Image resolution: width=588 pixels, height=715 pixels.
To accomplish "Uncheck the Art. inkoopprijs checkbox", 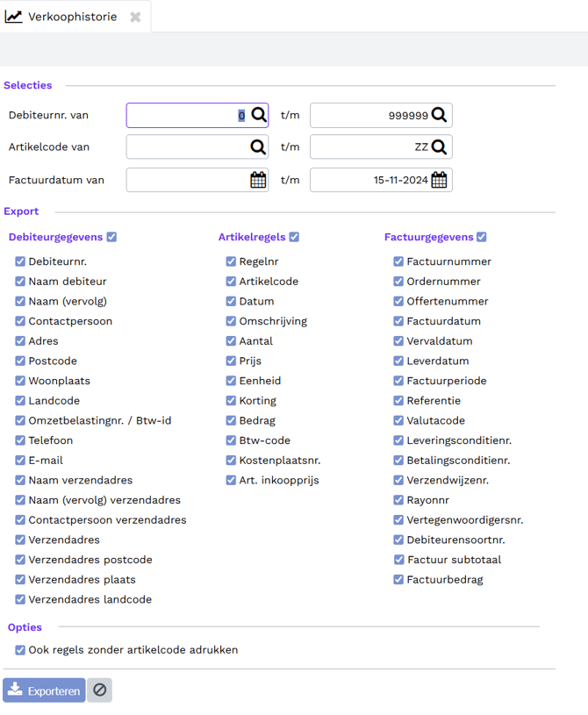I will (x=231, y=481).
